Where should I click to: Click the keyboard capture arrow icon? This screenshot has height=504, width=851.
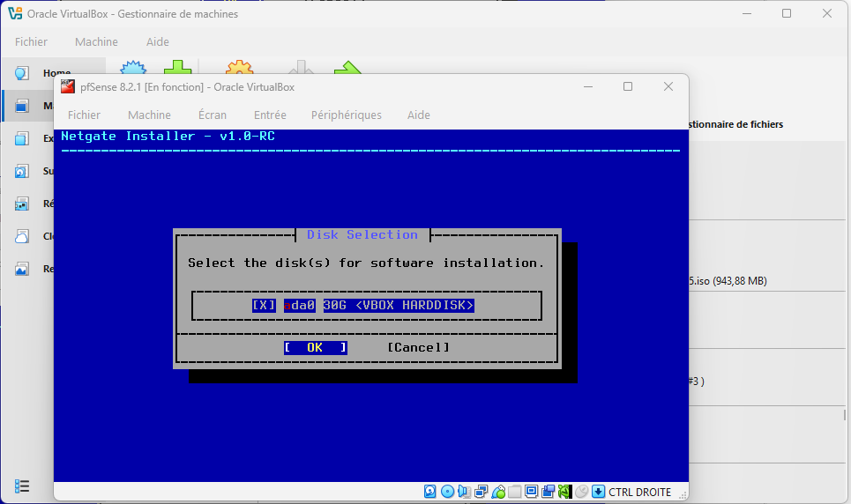598,492
